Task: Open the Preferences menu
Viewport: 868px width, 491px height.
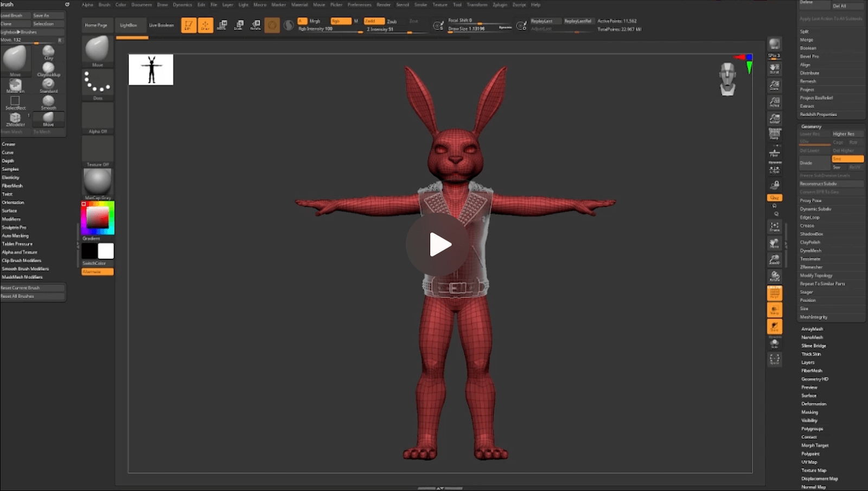Action: click(359, 5)
